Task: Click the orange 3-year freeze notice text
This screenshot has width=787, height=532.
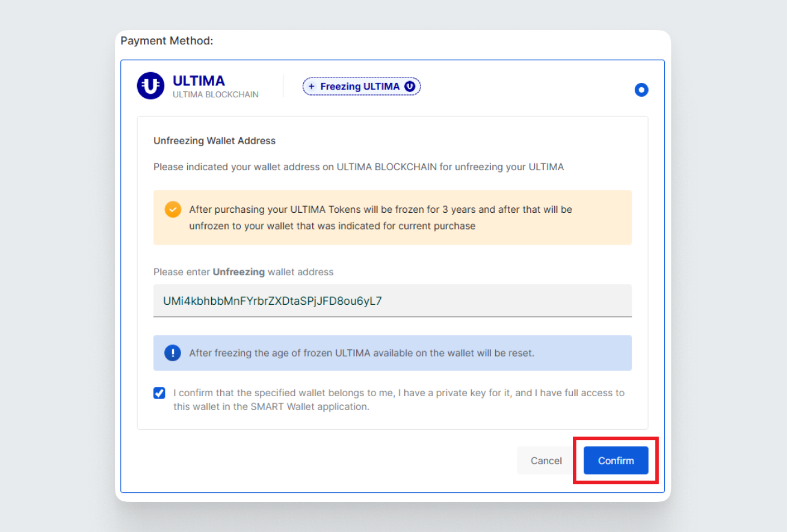Action: [380, 218]
